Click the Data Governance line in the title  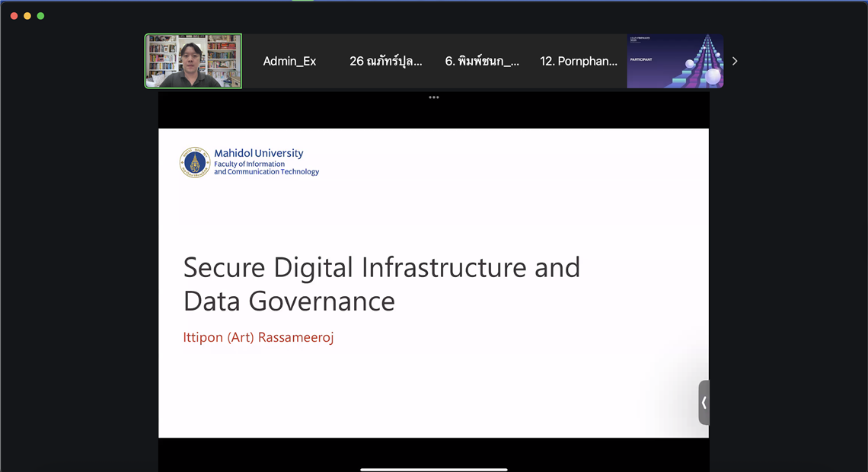pyautogui.click(x=289, y=301)
